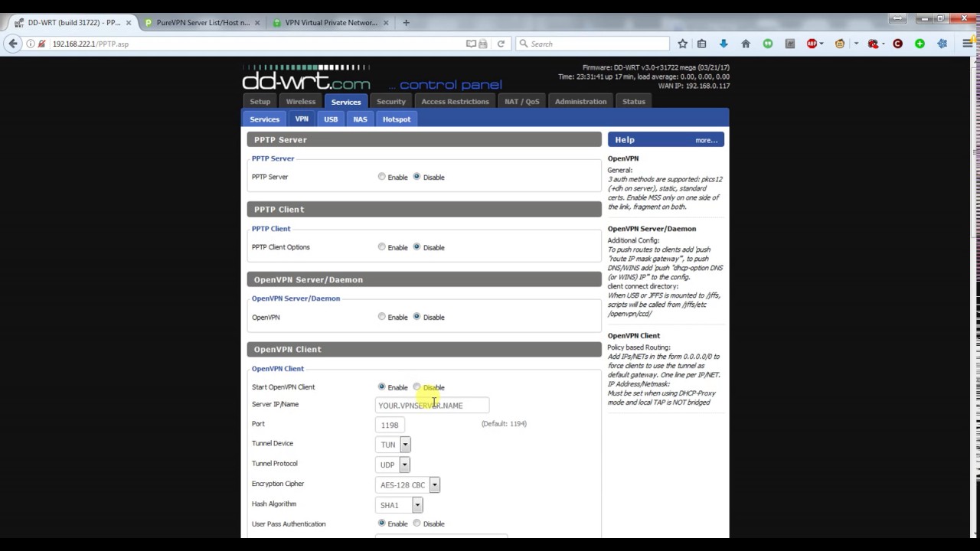
Task: Open downloads arrow icon
Action: [724, 44]
